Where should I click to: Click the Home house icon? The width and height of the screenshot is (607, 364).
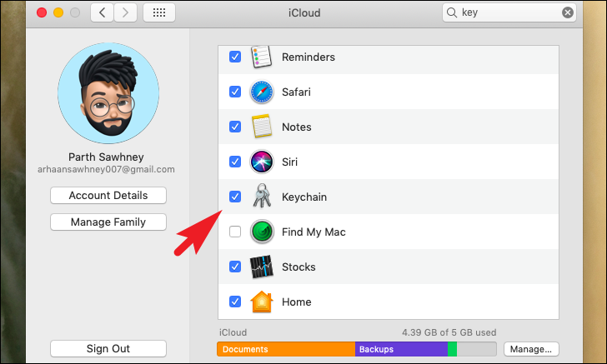click(262, 302)
